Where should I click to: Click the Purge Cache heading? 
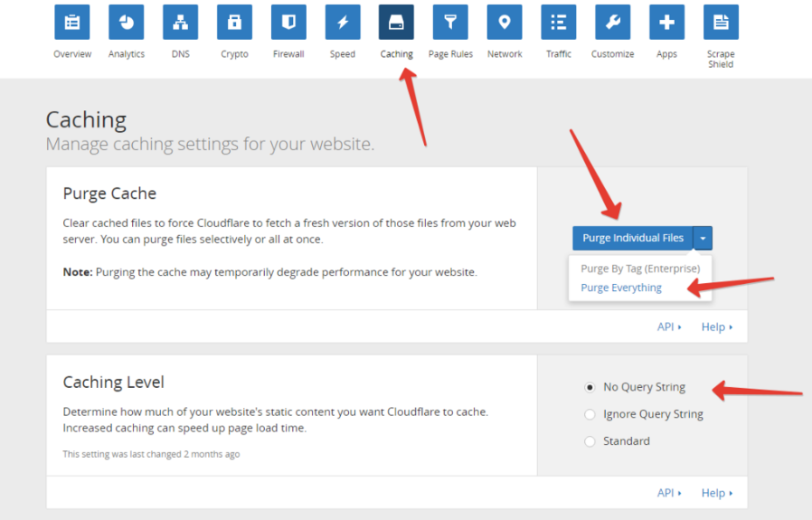tap(109, 194)
